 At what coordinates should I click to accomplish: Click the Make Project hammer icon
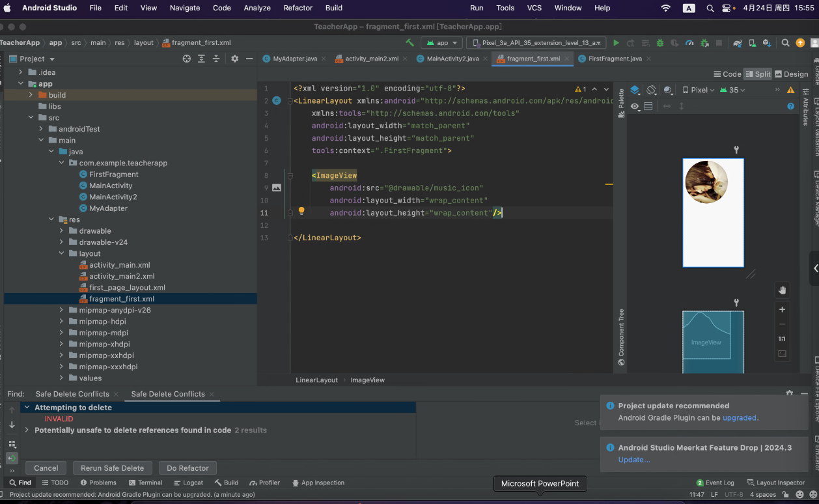coord(409,43)
